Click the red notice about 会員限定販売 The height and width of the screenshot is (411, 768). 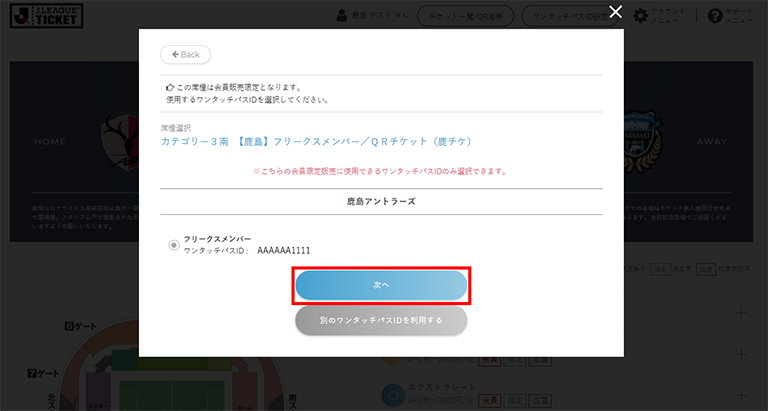pyautogui.click(x=381, y=171)
